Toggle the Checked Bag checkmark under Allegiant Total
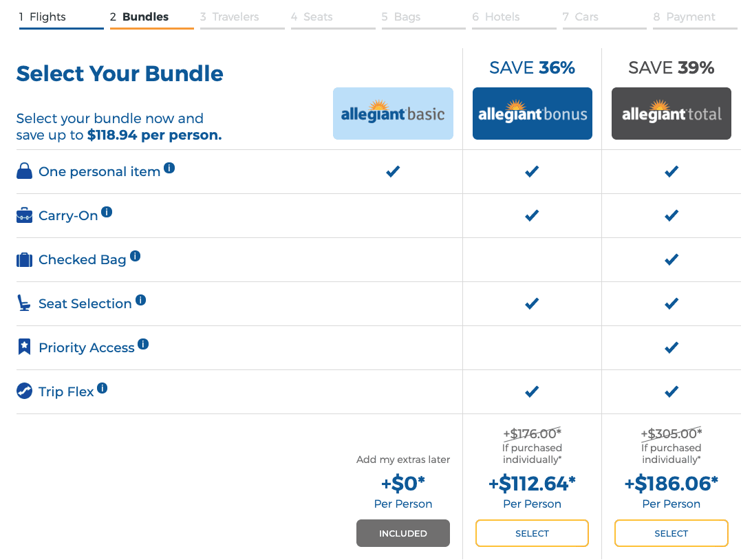The image size is (752, 560). click(671, 259)
